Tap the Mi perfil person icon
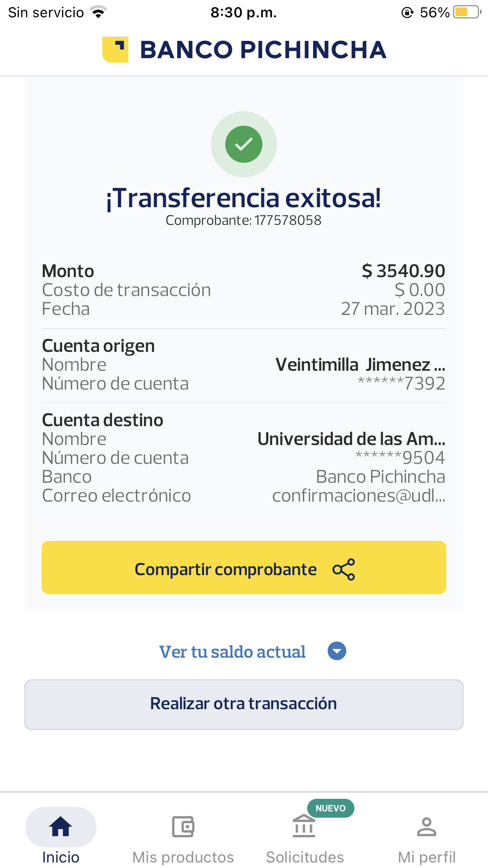 427,826
